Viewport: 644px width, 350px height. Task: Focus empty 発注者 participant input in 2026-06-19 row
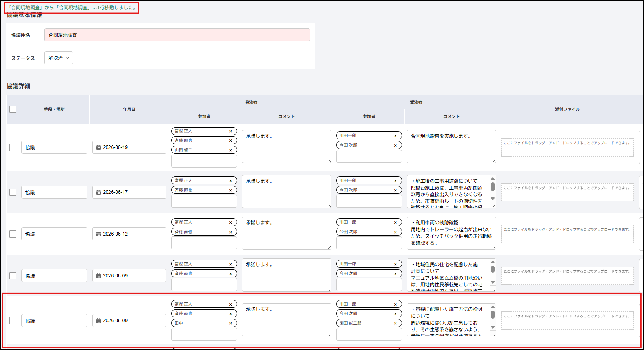[x=204, y=161]
